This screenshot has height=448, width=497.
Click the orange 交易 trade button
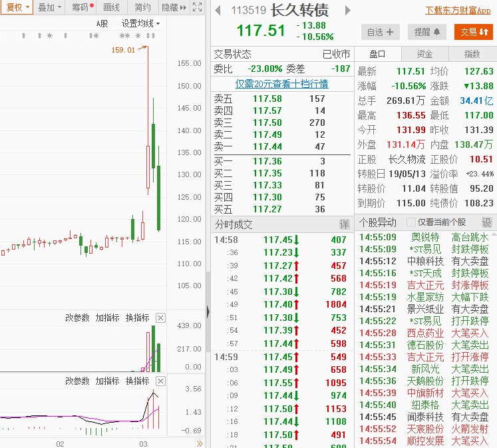474,32
